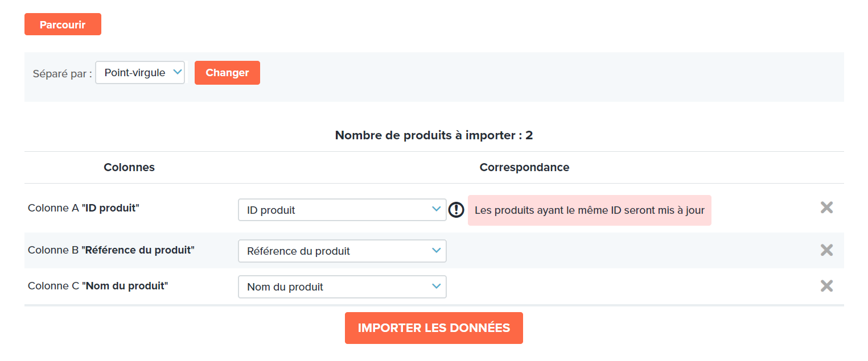Remove the Colonne B row using the X icon
The image size is (868, 361).
826,250
